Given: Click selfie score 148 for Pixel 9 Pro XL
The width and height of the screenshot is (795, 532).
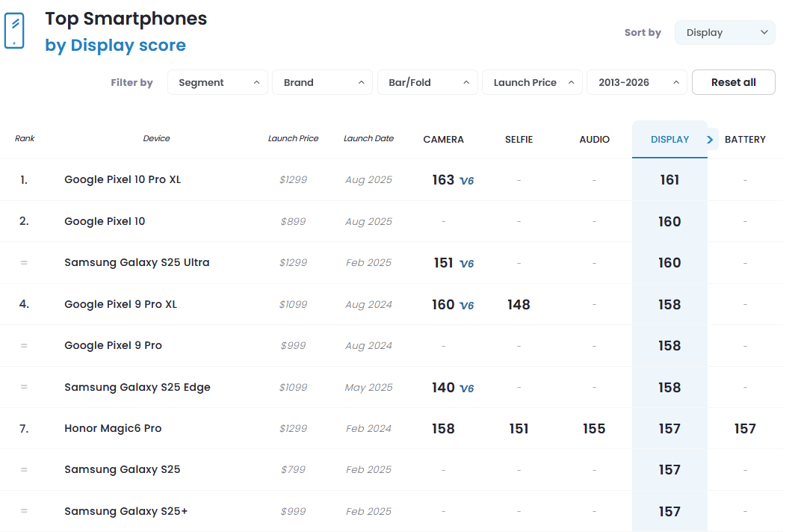Looking at the screenshot, I should (519, 304).
